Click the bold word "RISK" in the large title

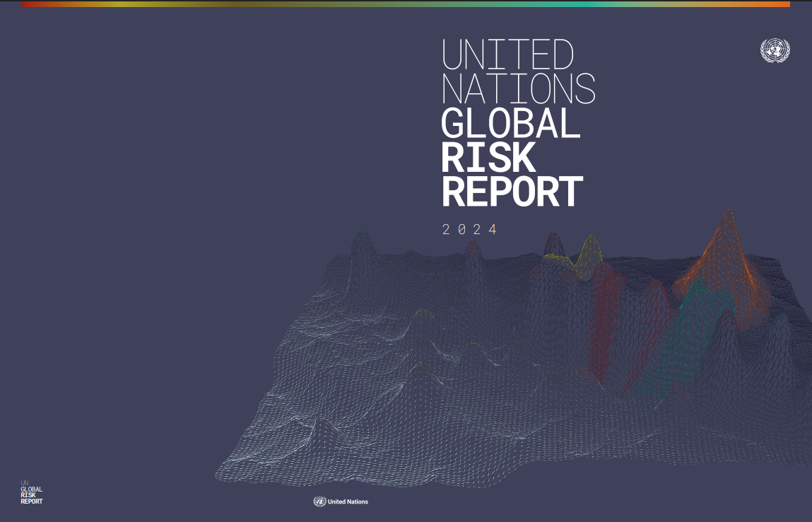coord(488,157)
